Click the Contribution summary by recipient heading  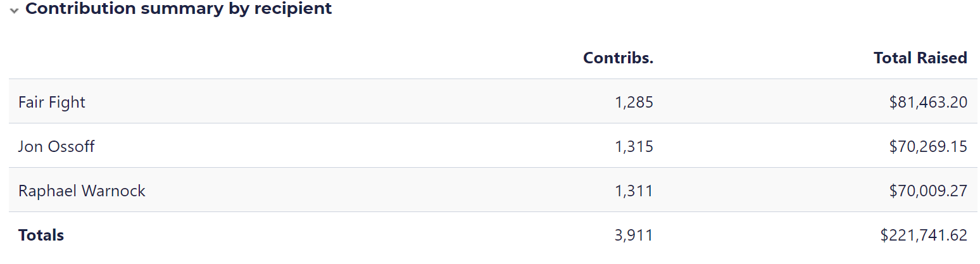179,9
